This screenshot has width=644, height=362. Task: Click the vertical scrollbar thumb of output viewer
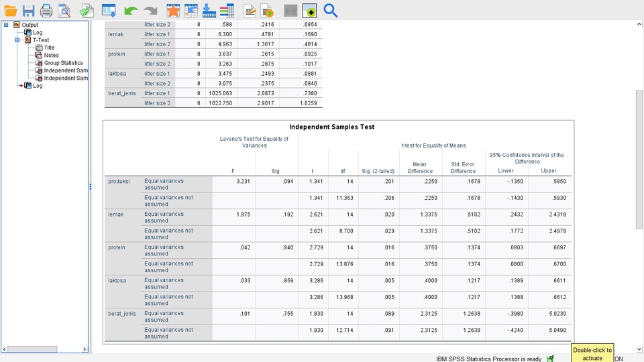pos(639,160)
